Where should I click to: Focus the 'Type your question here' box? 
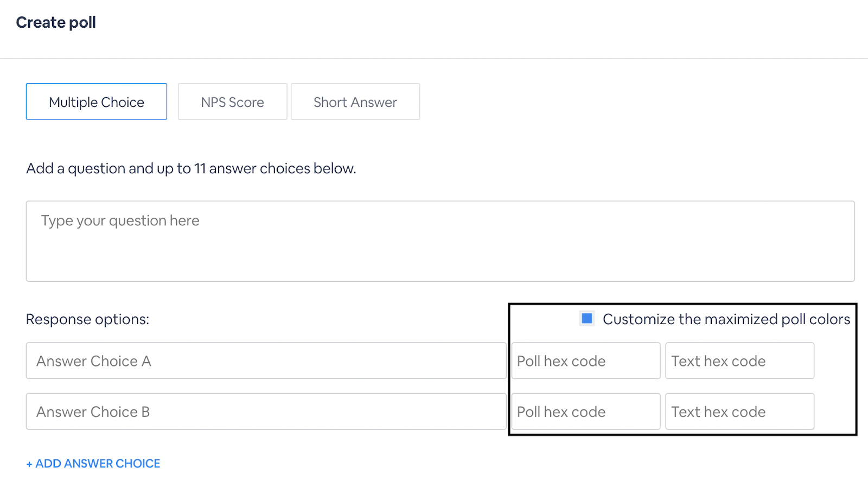click(x=440, y=241)
